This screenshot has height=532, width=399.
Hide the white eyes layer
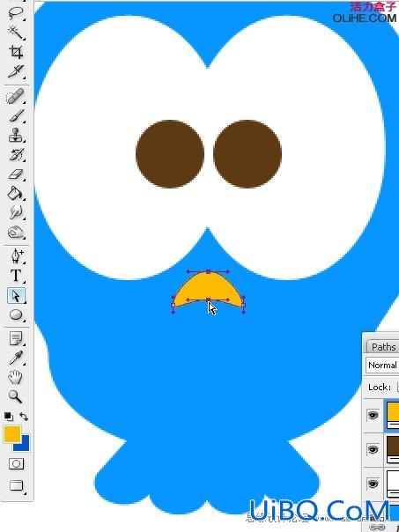point(373,484)
